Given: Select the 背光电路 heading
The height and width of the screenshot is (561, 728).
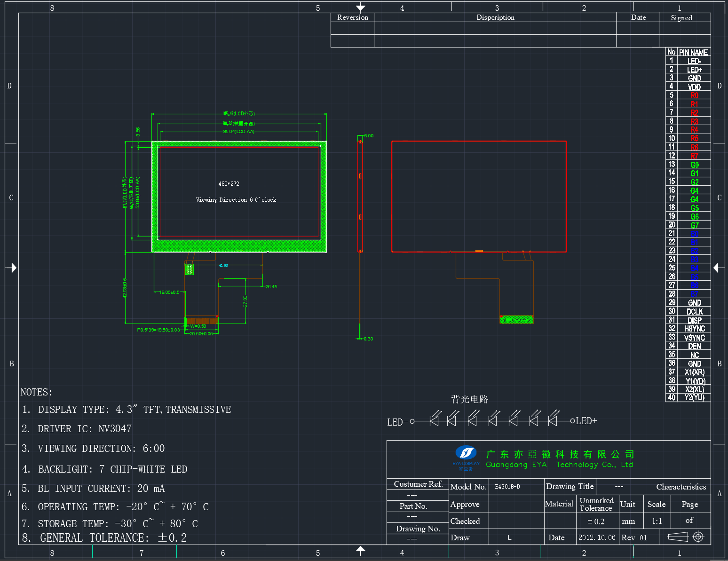Looking at the screenshot, I should (469, 399).
